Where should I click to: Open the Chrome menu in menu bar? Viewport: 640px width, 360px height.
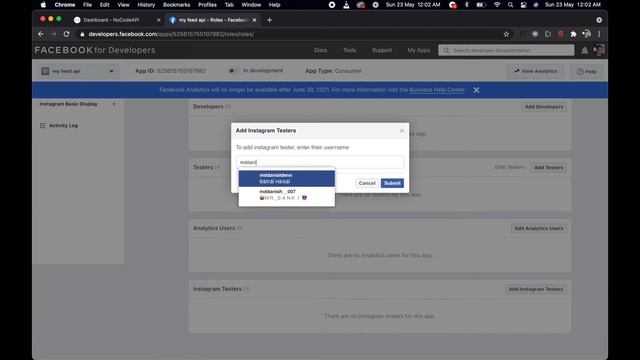coord(65,5)
